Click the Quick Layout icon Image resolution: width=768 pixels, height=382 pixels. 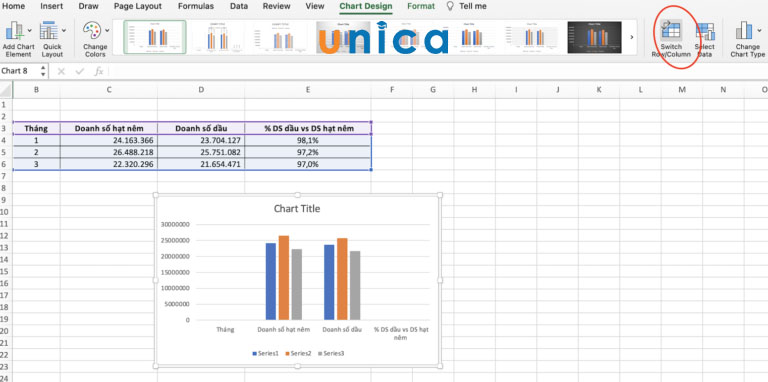49,30
